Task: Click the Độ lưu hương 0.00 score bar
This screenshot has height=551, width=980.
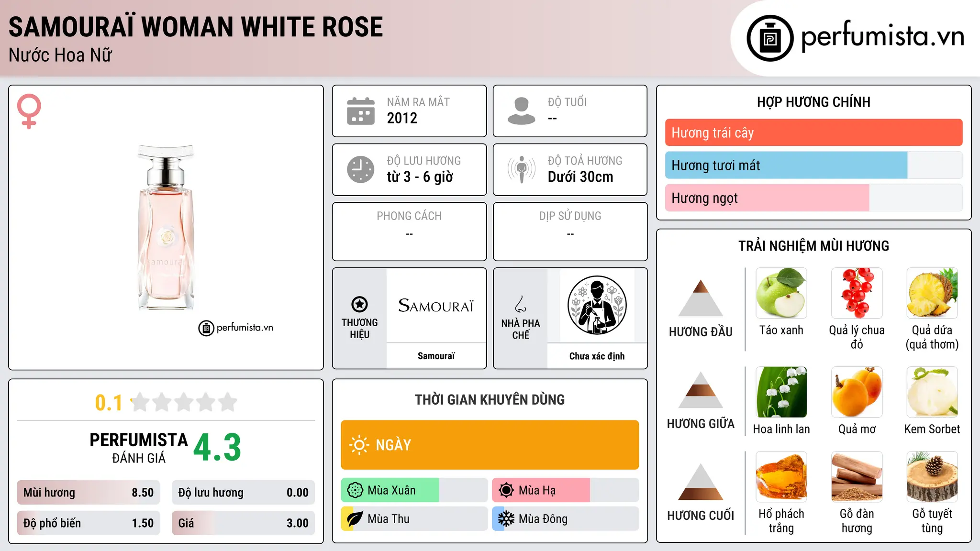Action: tap(244, 493)
